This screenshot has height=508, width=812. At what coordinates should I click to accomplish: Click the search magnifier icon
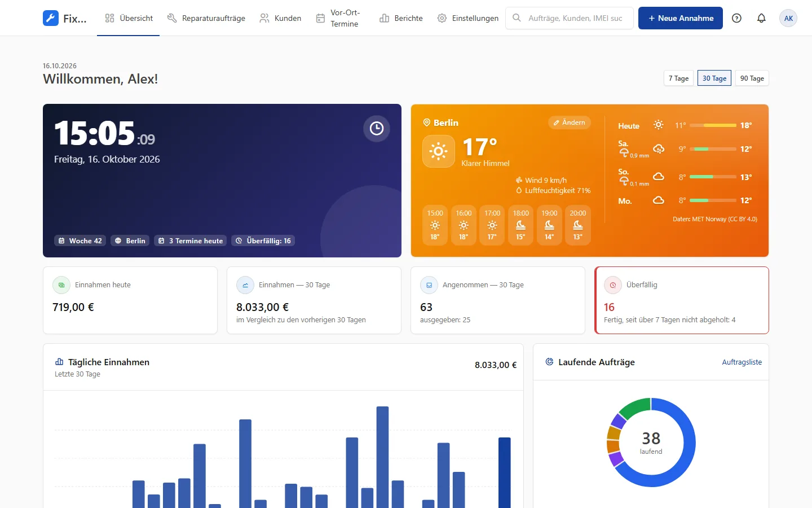coord(517,18)
